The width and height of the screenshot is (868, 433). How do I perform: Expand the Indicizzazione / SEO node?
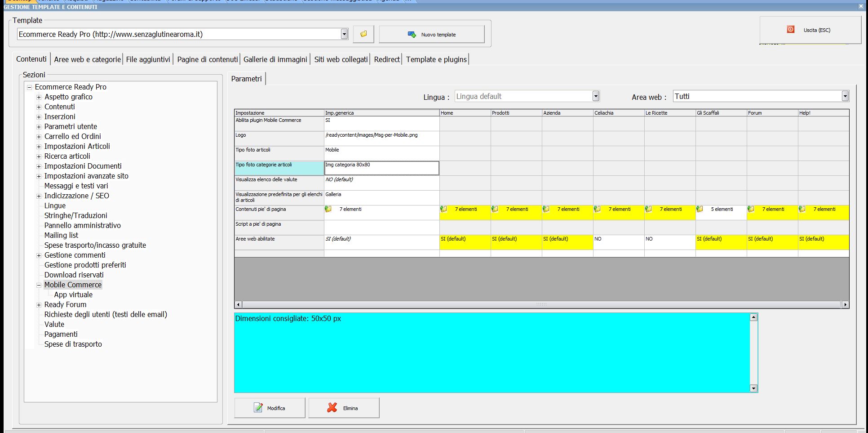(x=39, y=196)
